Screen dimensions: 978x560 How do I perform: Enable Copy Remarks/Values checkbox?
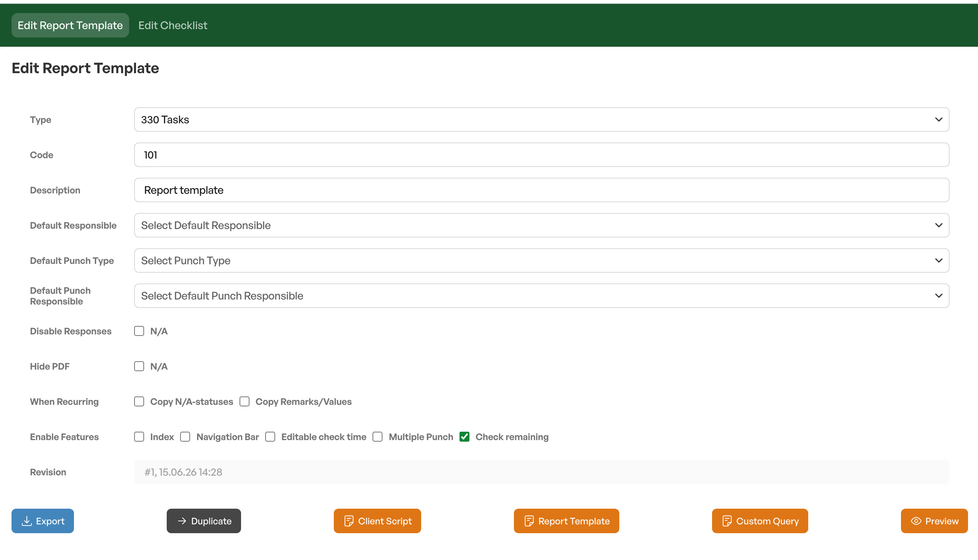pyautogui.click(x=245, y=401)
